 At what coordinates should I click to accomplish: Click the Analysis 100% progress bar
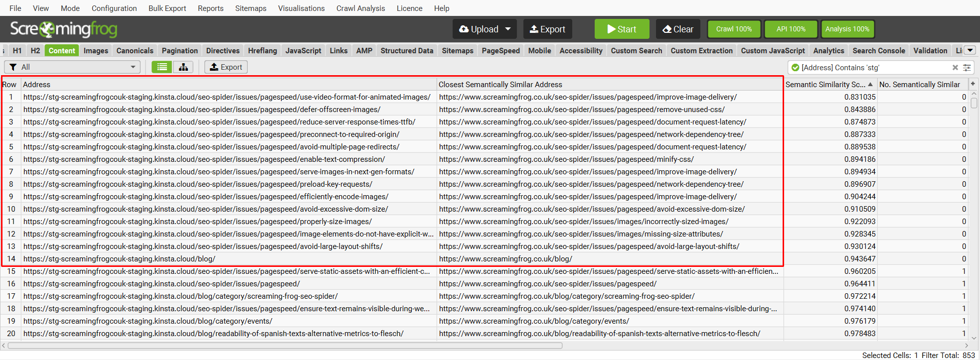point(847,29)
